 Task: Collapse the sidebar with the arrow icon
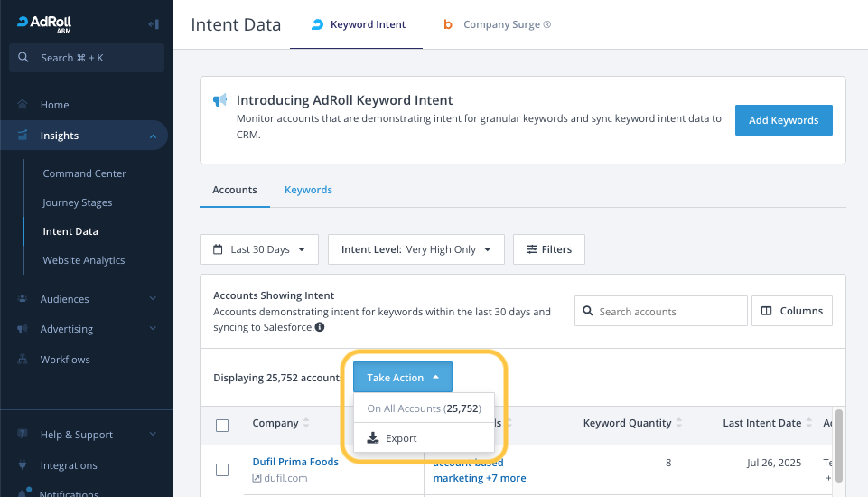tap(153, 23)
